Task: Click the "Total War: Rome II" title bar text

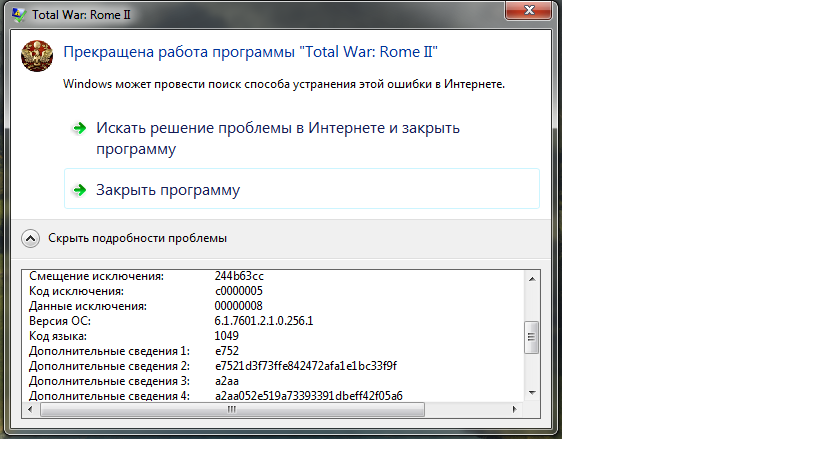Action: pos(81,15)
